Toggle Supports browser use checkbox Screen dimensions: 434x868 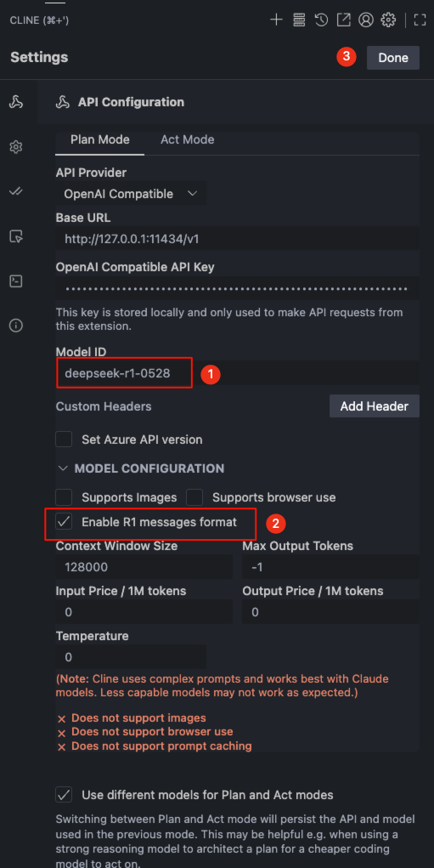click(x=194, y=497)
